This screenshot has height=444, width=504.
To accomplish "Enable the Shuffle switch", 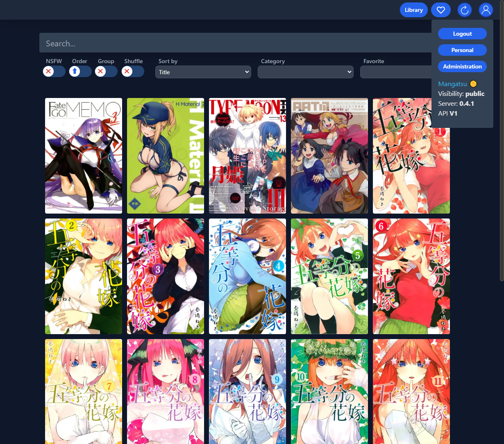I will (133, 71).
